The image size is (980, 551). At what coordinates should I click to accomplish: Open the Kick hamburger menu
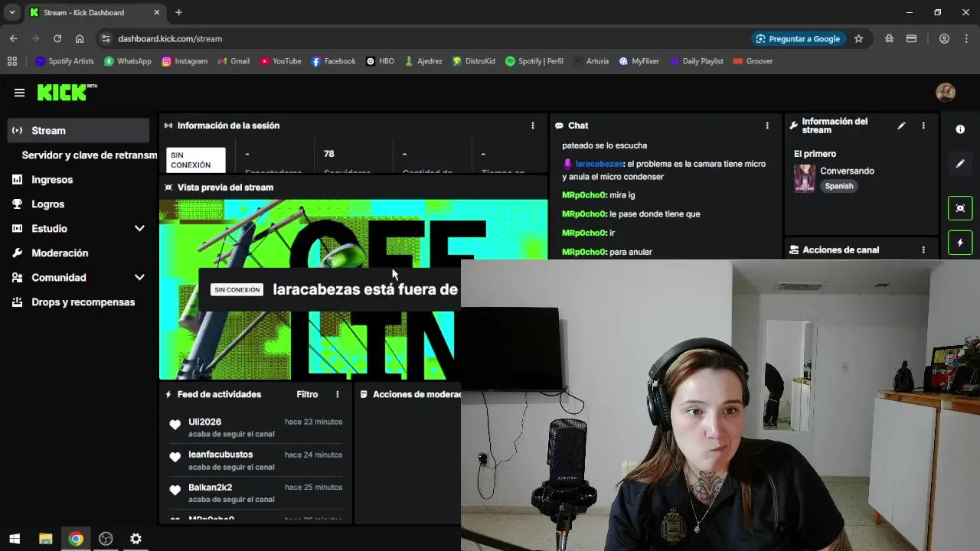(19, 93)
